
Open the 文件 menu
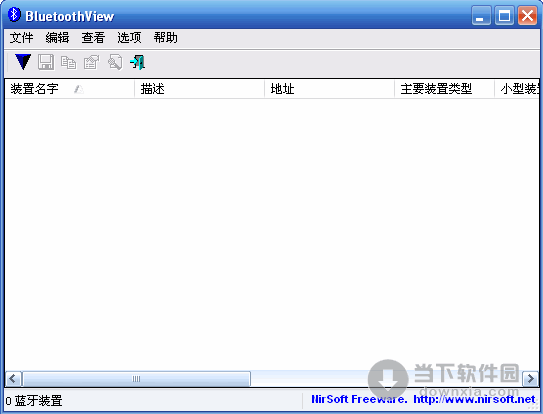tap(21, 38)
